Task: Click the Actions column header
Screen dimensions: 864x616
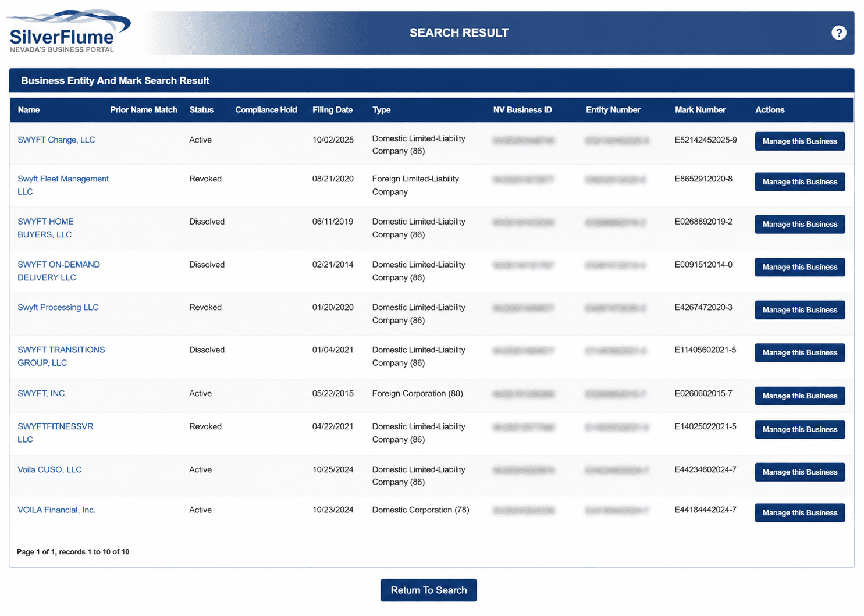Action: 770,110
